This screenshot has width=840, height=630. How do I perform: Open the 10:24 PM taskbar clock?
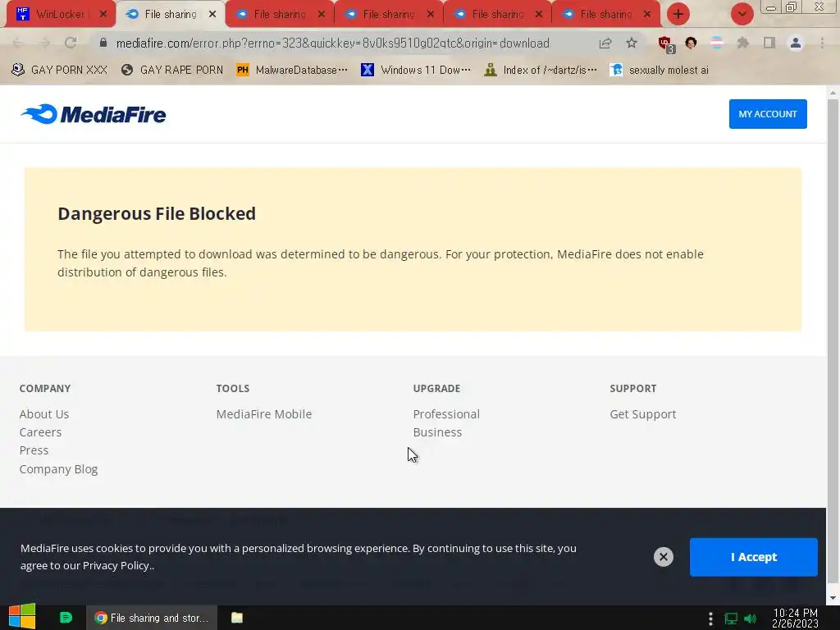[795, 618]
